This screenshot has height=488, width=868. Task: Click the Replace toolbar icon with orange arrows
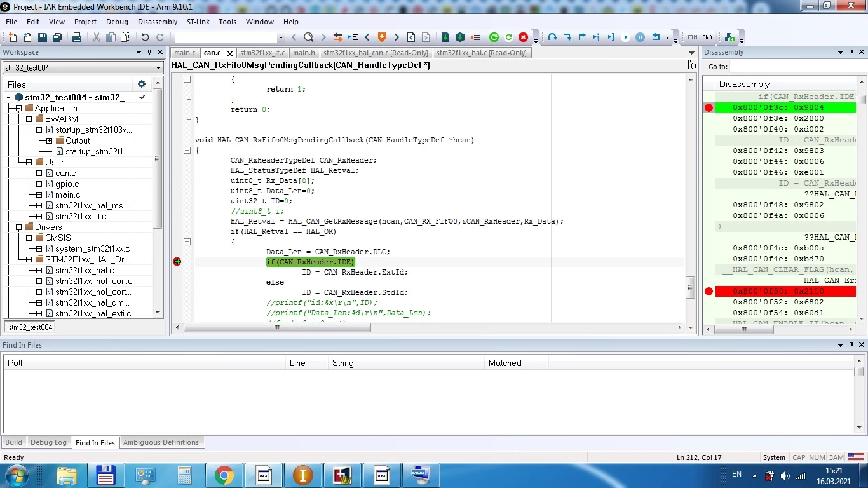338,37
